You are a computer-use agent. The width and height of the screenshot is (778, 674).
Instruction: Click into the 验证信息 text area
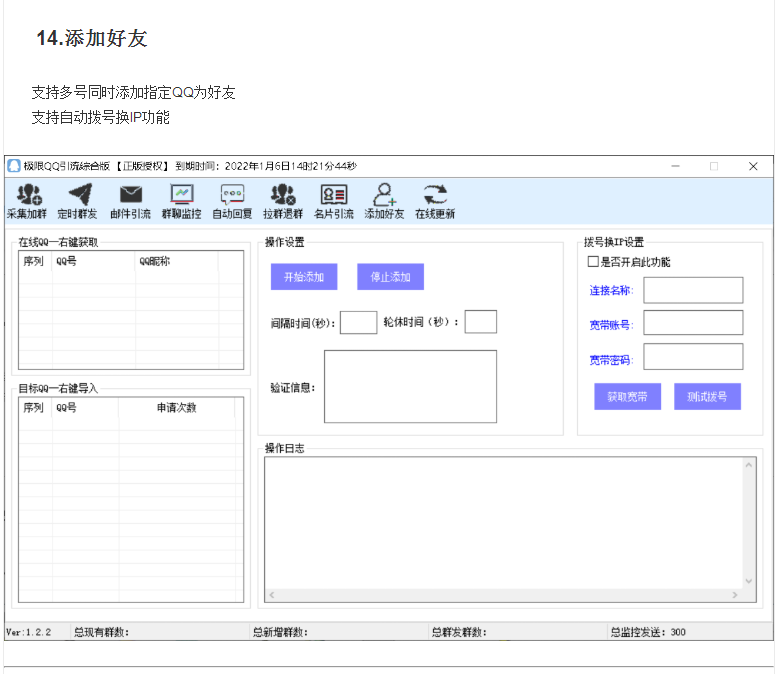tap(410, 387)
